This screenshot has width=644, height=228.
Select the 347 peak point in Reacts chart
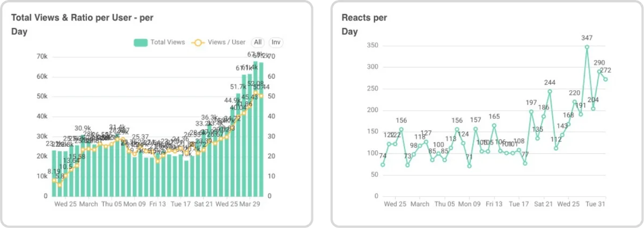(x=587, y=47)
